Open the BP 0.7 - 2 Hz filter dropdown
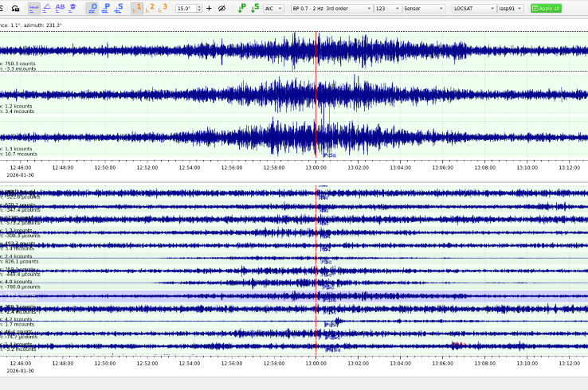 pyautogui.click(x=331, y=8)
